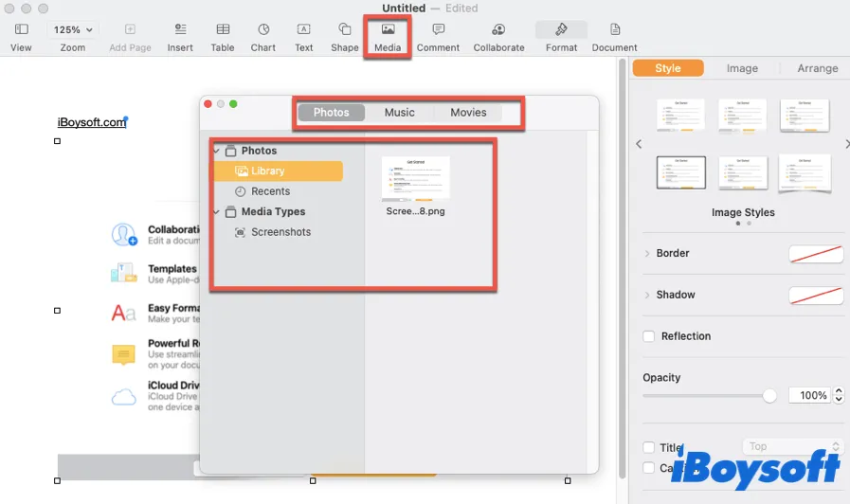
Task: Expand the Shadow disclosure arrow
Action: tap(647, 296)
